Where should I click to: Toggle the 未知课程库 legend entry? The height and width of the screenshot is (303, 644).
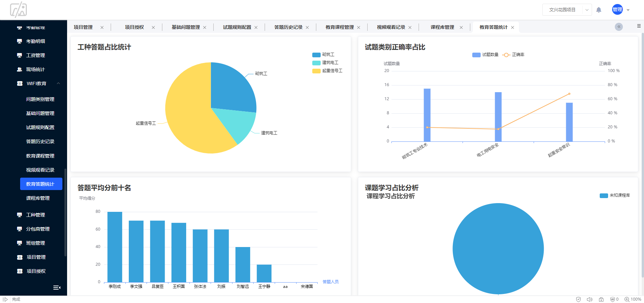pos(615,195)
